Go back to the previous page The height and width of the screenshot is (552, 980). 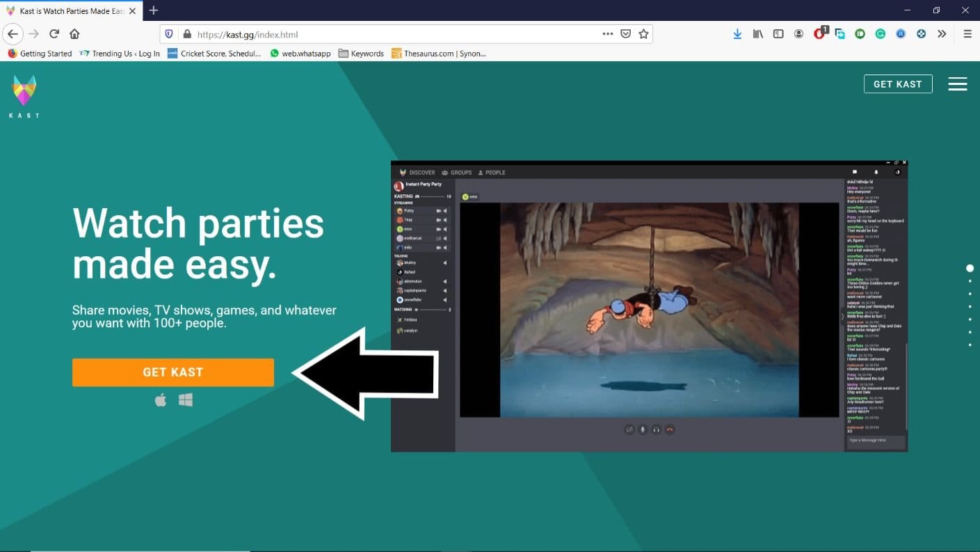[13, 34]
